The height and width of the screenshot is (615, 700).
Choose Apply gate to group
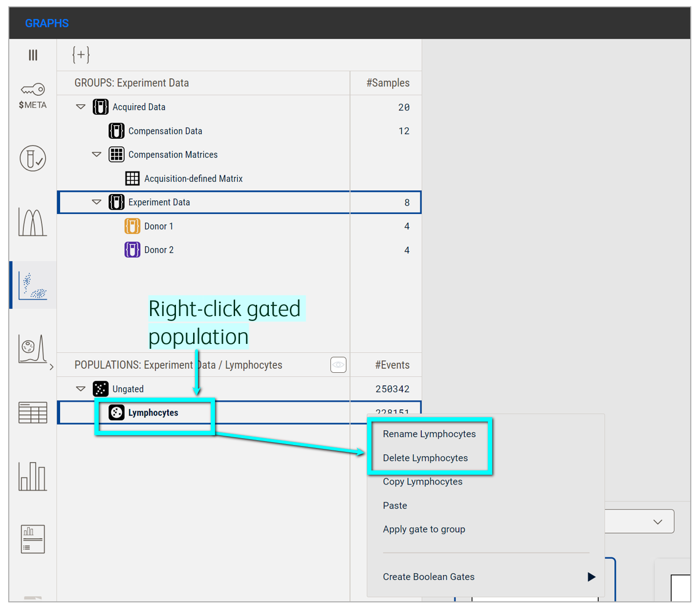point(424,529)
